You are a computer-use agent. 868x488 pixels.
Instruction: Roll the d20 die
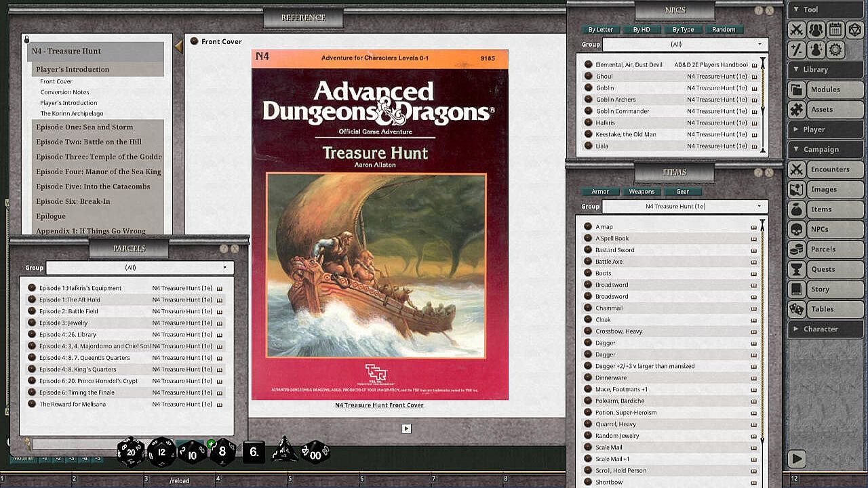[131, 452]
